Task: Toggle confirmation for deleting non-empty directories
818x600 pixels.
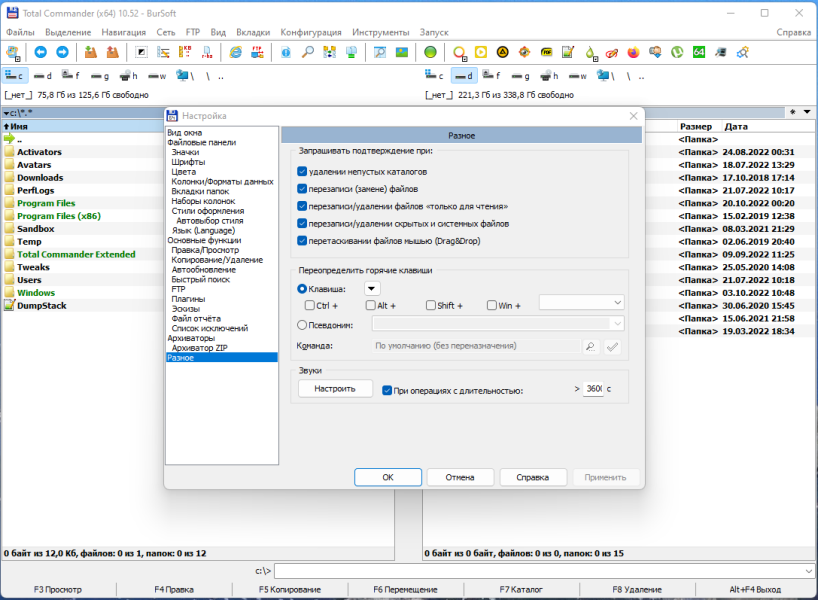Action: click(x=302, y=171)
